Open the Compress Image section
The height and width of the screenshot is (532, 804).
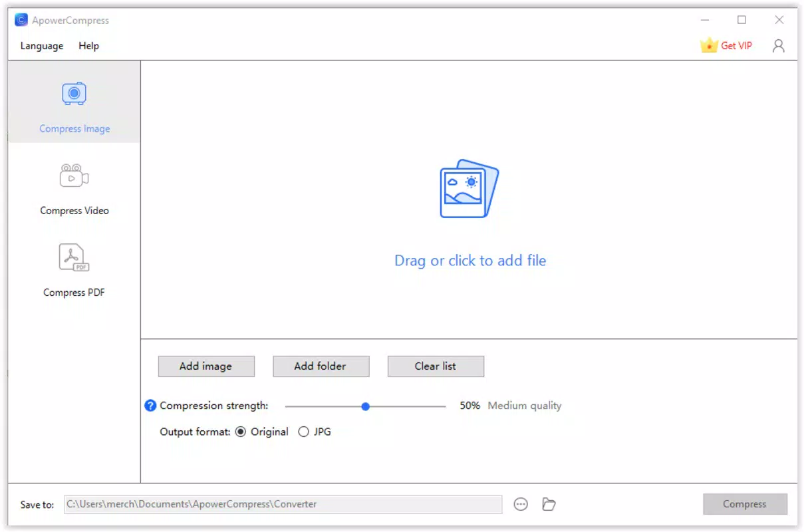pos(74,102)
